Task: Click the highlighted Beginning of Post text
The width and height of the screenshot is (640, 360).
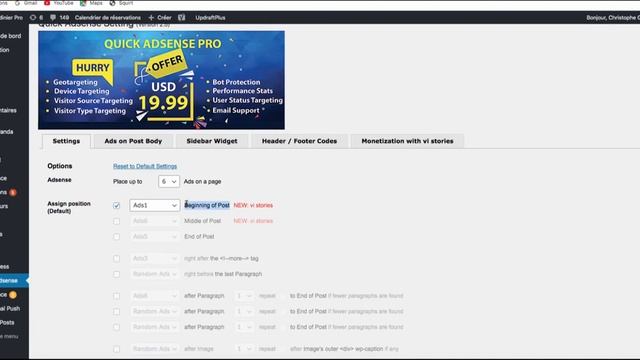Action: (207, 205)
